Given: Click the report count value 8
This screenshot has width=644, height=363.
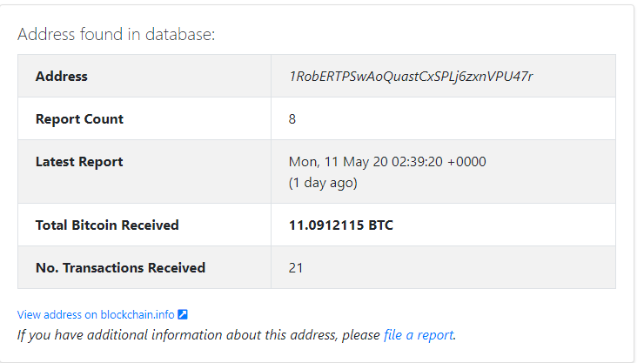Looking at the screenshot, I should pos(292,119).
